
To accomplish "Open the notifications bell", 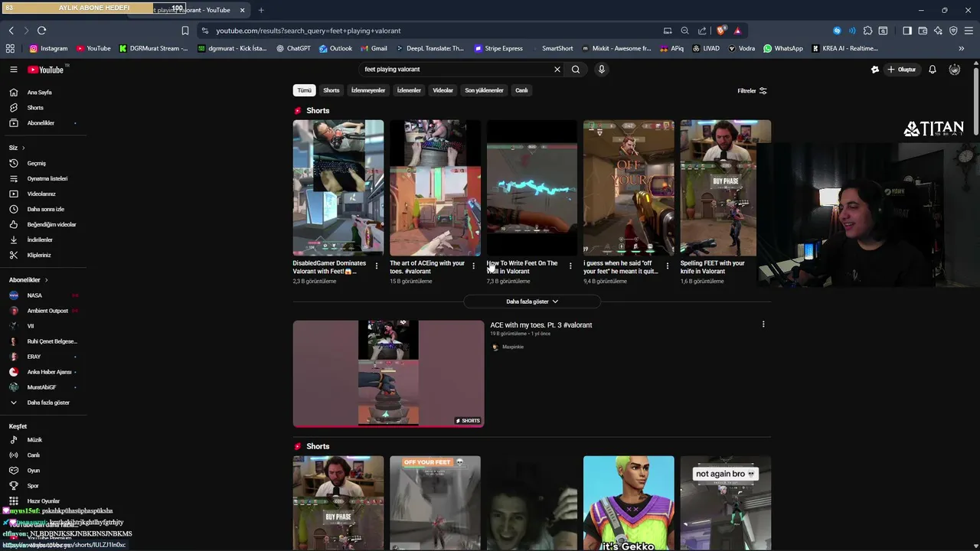I will click(x=933, y=70).
